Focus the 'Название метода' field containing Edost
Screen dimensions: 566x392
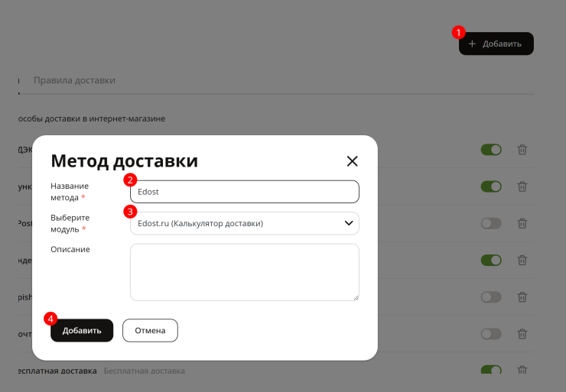tap(245, 192)
